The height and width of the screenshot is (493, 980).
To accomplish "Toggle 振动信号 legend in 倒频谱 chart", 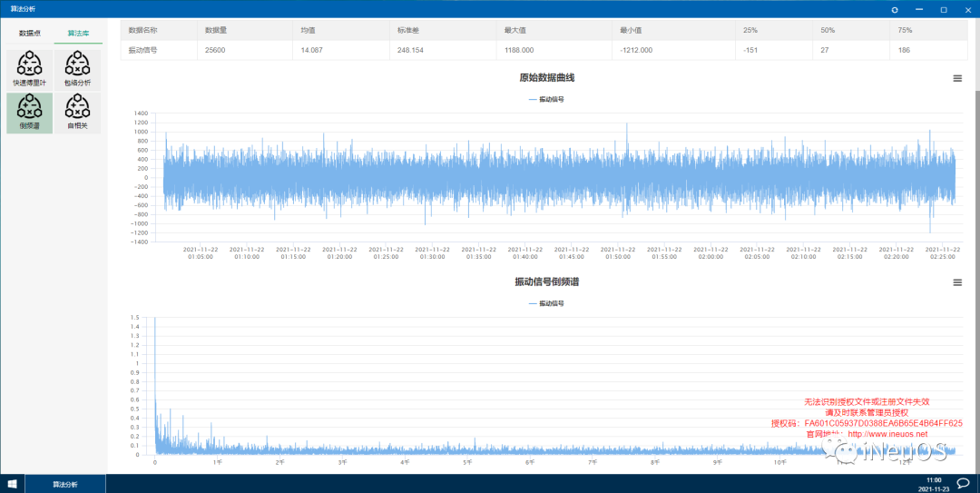I will tap(546, 303).
